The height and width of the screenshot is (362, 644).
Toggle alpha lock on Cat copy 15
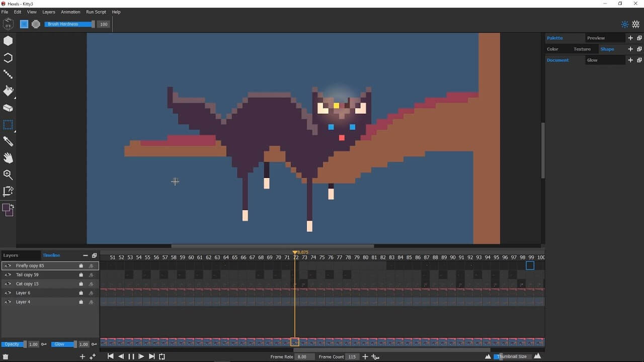[91, 284]
